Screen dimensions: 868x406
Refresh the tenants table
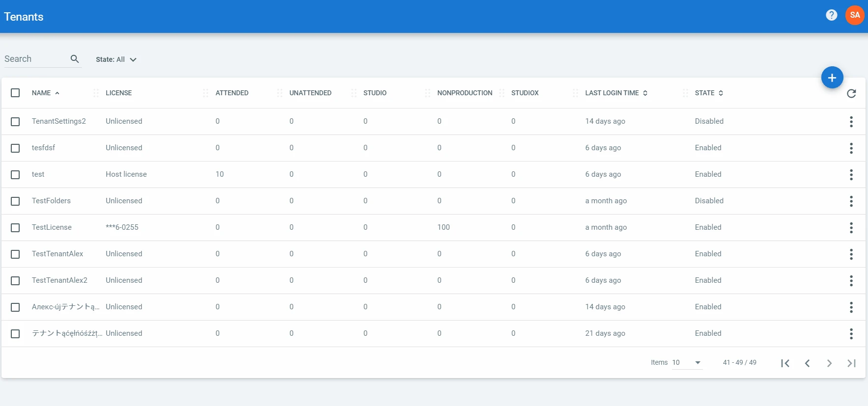(851, 93)
